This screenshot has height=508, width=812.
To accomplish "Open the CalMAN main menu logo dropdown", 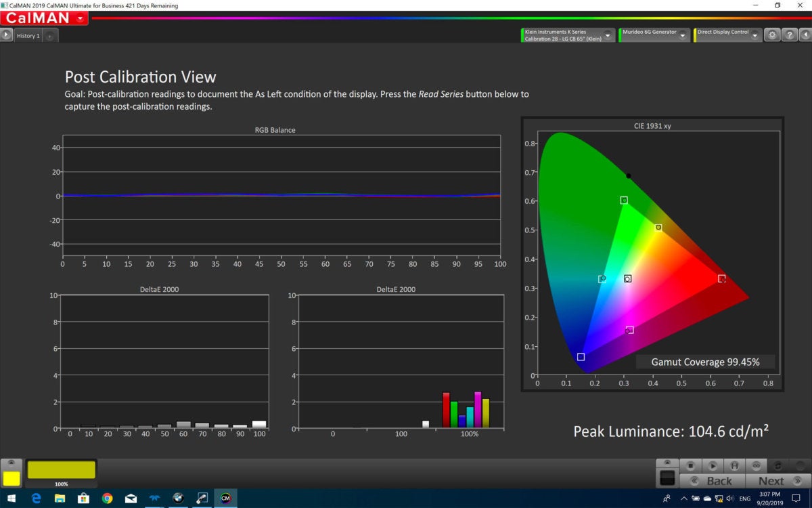I will click(45, 18).
